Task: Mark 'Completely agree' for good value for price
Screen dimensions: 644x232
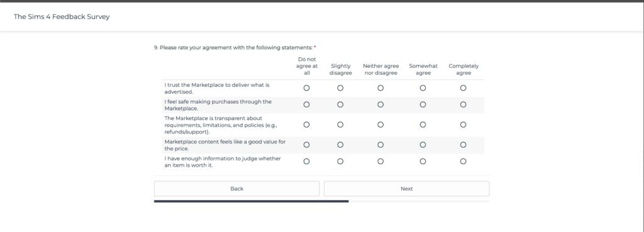Action: click(x=463, y=145)
